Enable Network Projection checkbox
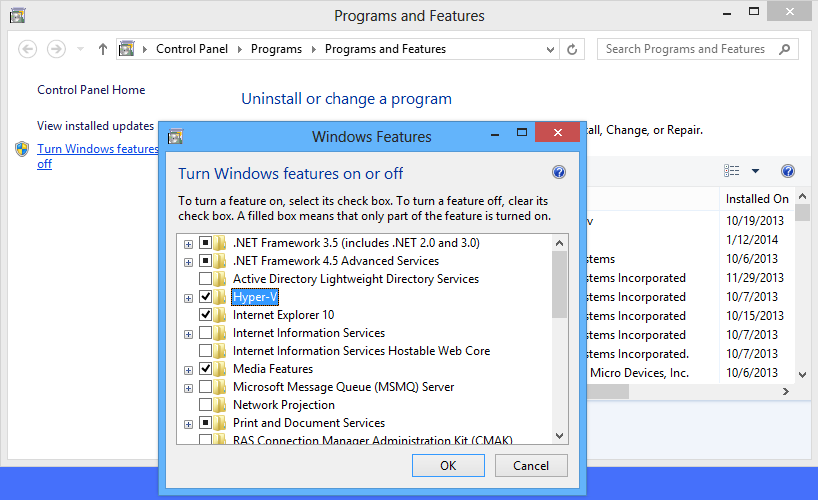818x500 pixels. (x=205, y=405)
